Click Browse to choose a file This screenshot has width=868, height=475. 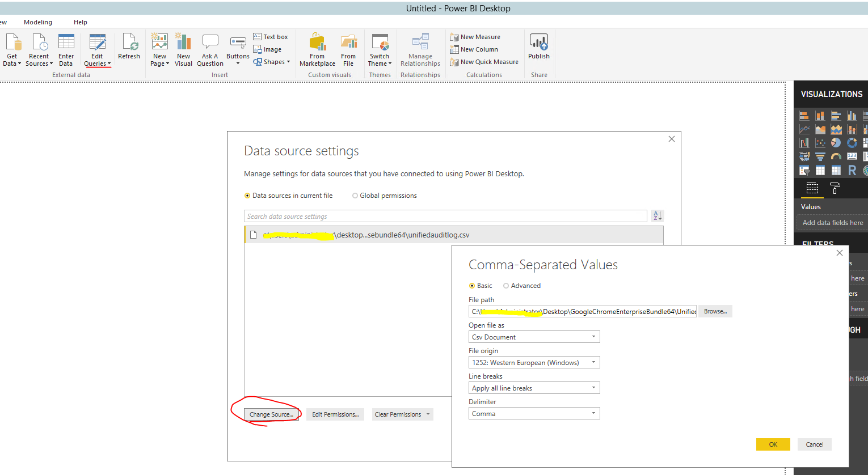point(715,311)
